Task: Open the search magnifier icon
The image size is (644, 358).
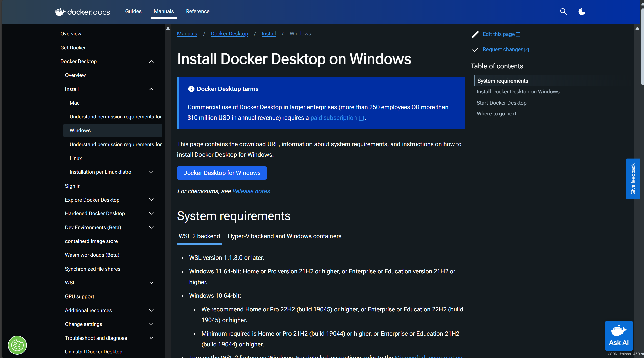Action: click(563, 12)
